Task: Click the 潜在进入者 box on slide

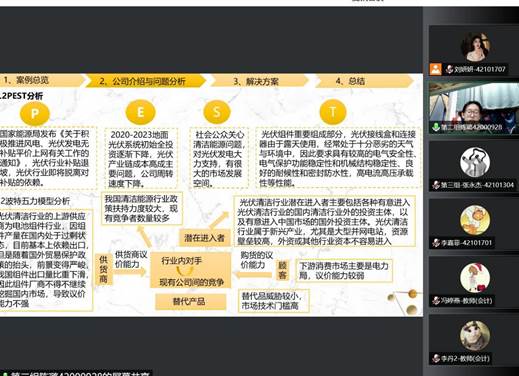Action: point(204,238)
